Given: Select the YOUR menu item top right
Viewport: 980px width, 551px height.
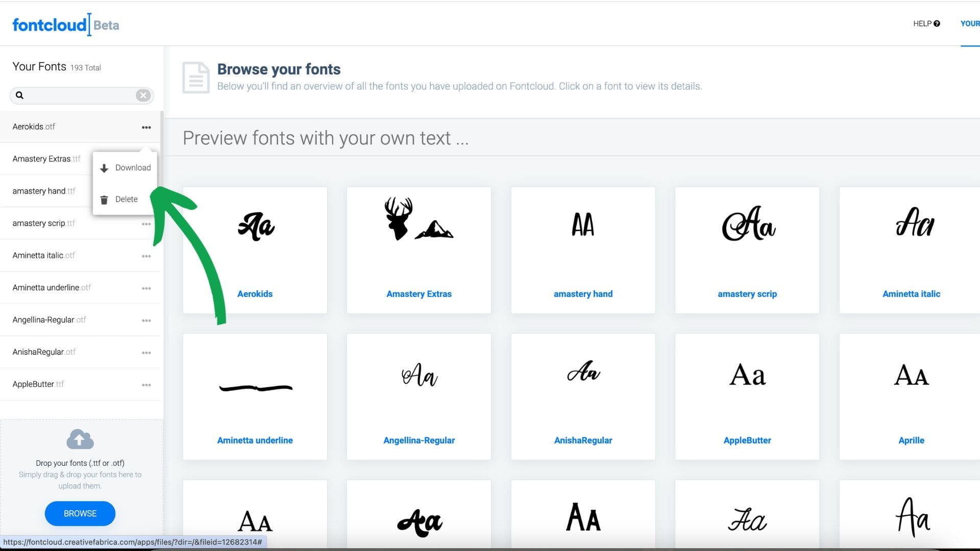Looking at the screenshot, I should (969, 23).
